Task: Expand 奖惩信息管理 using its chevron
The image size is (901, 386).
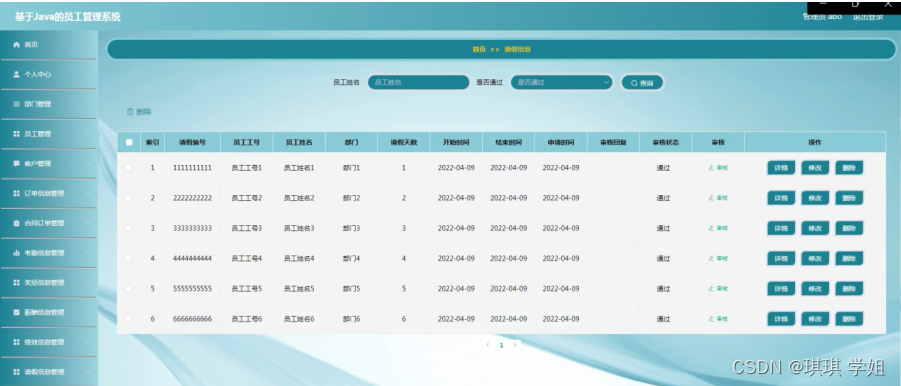Action: coord(88,283)
